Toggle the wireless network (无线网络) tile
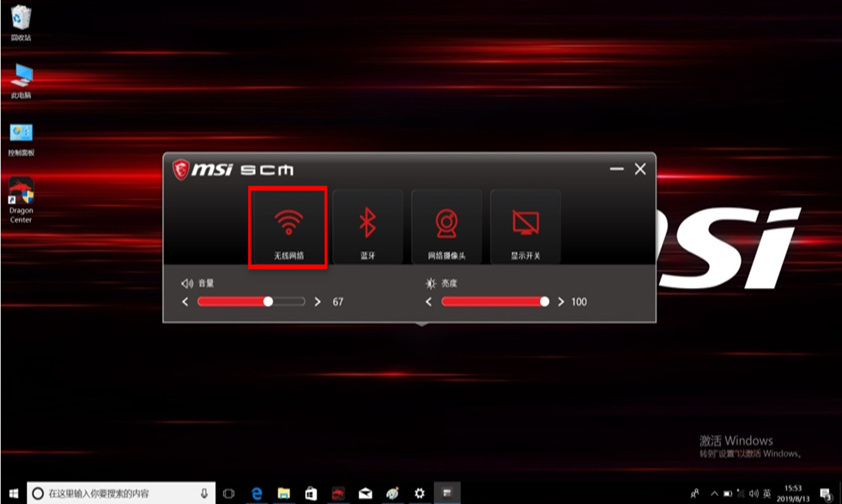This screenshot has width=842, height=504. tap(288, 227)
